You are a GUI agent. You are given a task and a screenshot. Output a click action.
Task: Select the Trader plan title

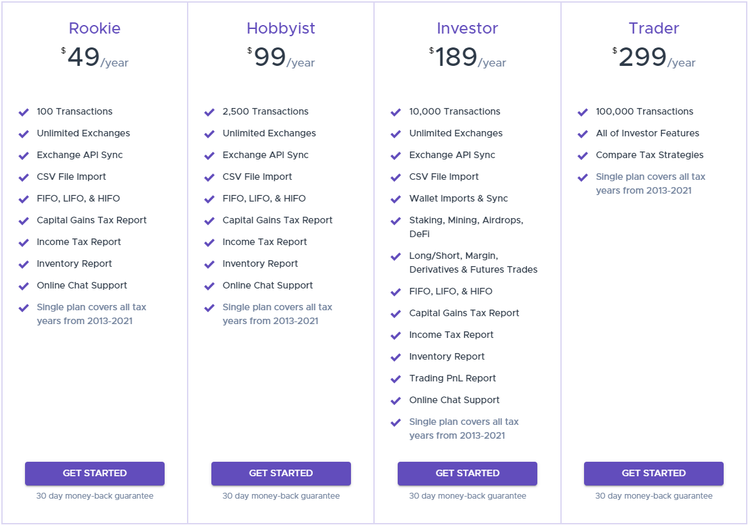[x=654, y=28]
